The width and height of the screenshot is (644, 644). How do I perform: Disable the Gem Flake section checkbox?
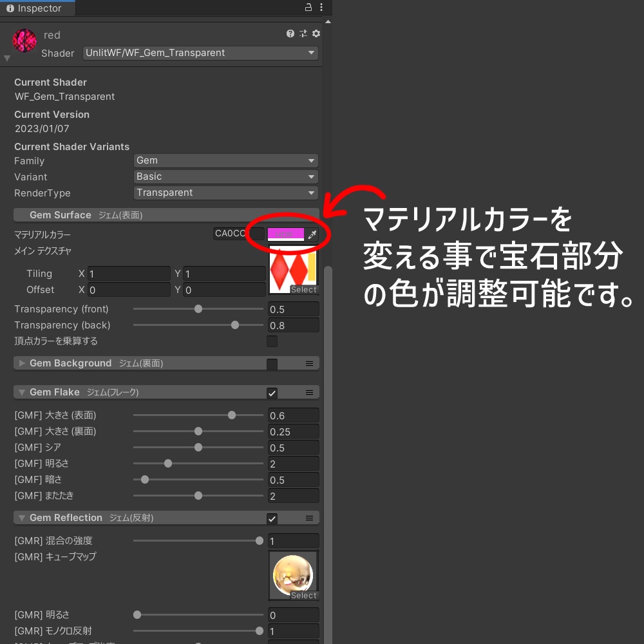pos(272,393)
